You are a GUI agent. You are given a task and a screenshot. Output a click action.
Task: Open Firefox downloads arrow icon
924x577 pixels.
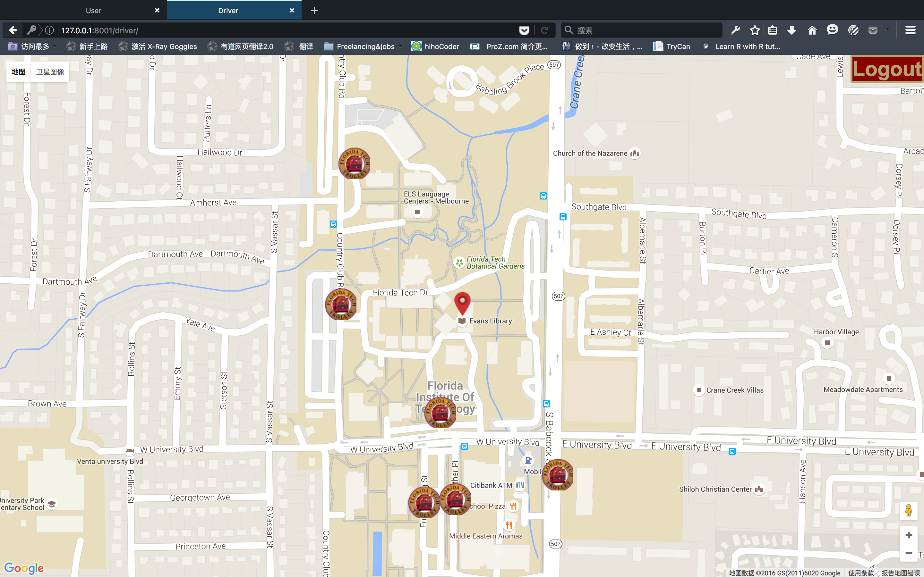click(x=792, y=30)
